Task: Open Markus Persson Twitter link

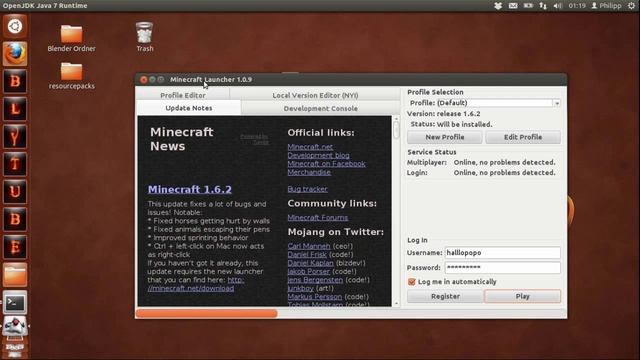Action: pyautogui.click(x=314, y=297)
